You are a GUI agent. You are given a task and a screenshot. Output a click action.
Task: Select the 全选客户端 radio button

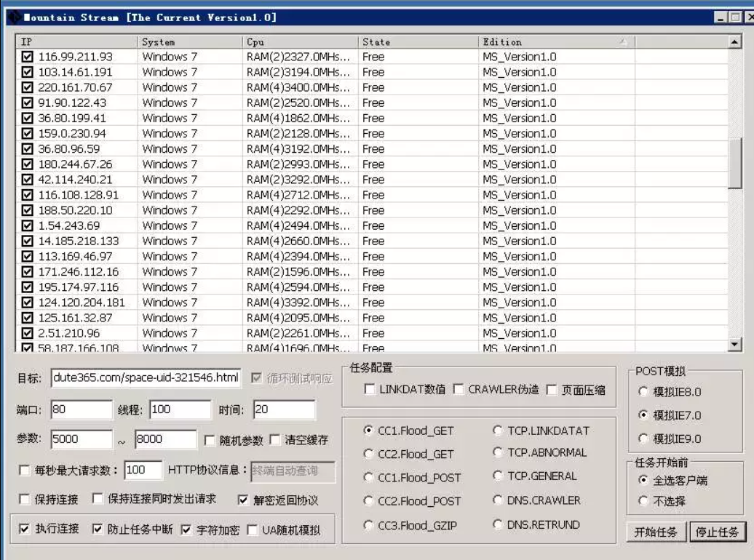(643, 480)
